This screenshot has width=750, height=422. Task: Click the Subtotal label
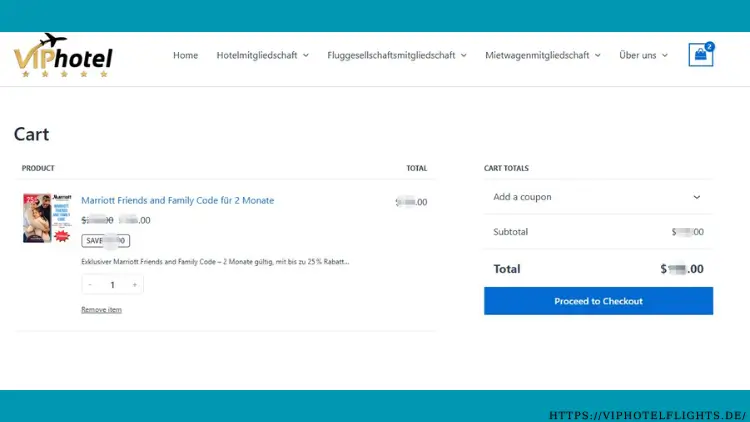[x=510, y=232]
